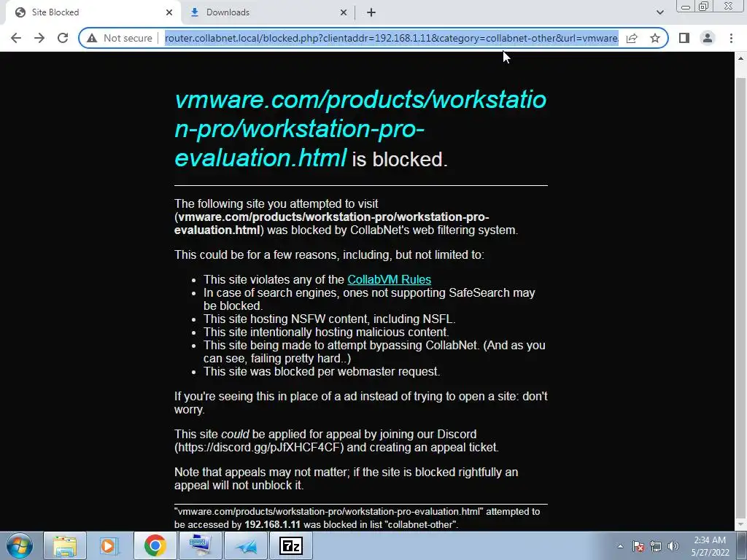
Task: Close the Downloads tab
Action: click(x=344, y=13)
